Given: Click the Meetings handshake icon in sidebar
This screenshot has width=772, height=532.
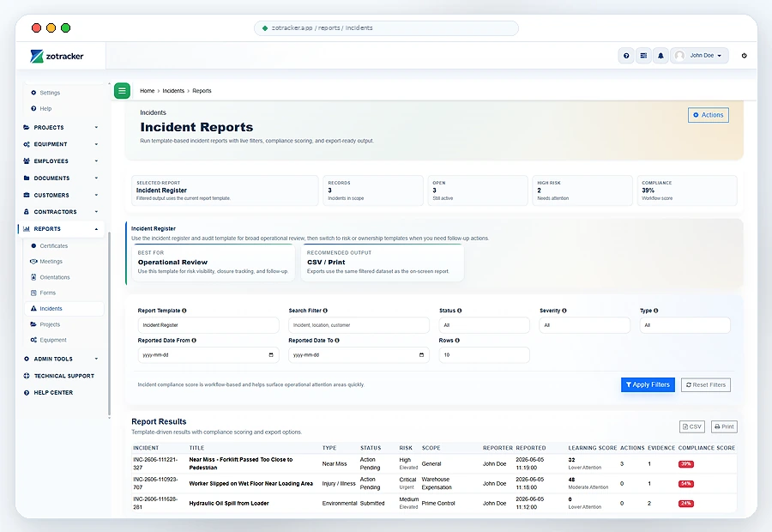Looking at the screenshot, I should [x=33, y=262].
